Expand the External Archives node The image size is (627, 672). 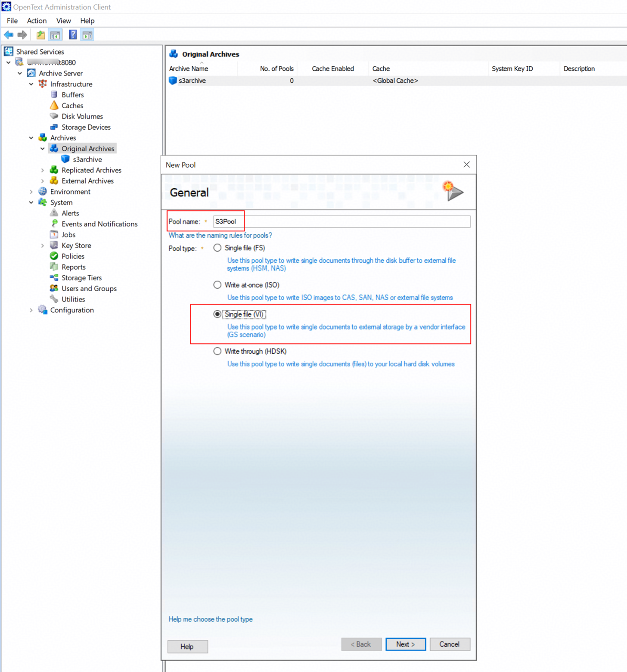point(42,181)
